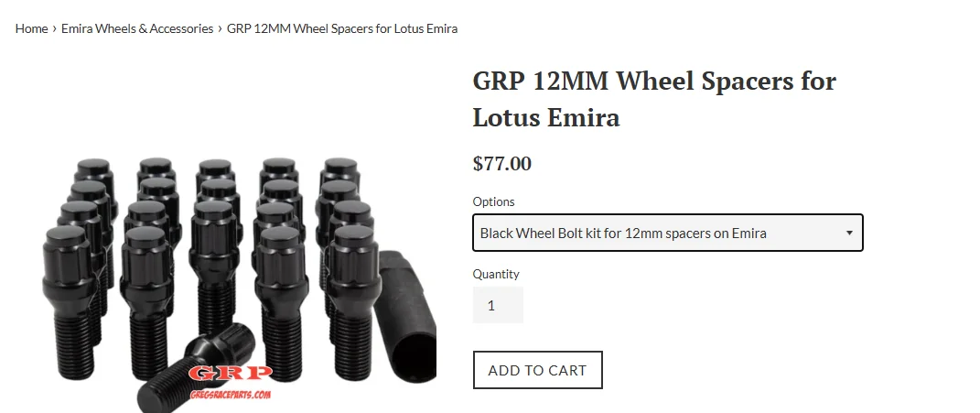Image resolution: width=980 pixels, height=413 pixels.
Task: Click the GRP 12MM Wheel Spacers heading
Action: click(x=654, y=99)
